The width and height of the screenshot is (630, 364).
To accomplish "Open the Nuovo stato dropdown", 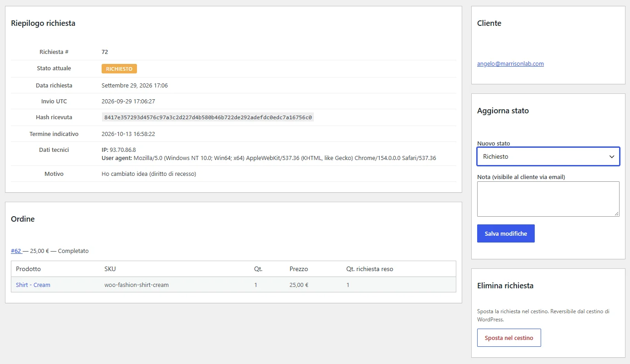I will [x=548, y=156].
